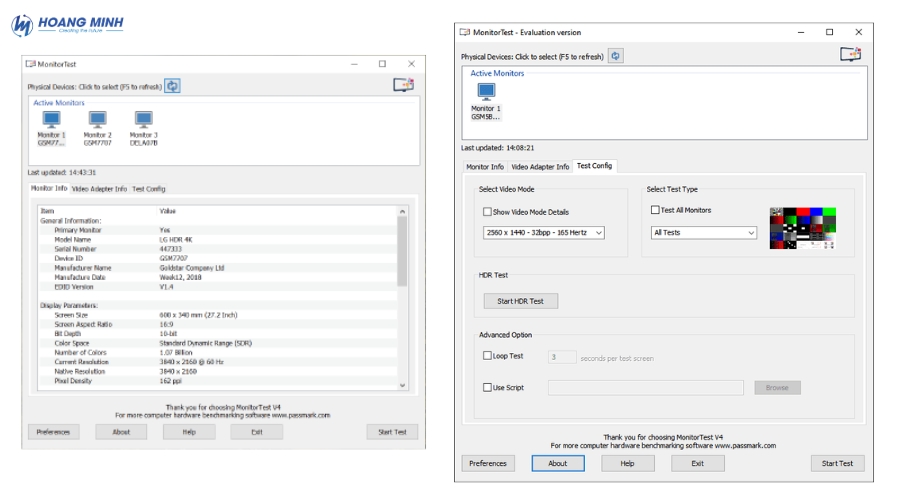Image resolution: width=900 pixels, height=500 pixels.
Task: Click the Color Space row
Action: pyautogui.click(x=218, y=343)
